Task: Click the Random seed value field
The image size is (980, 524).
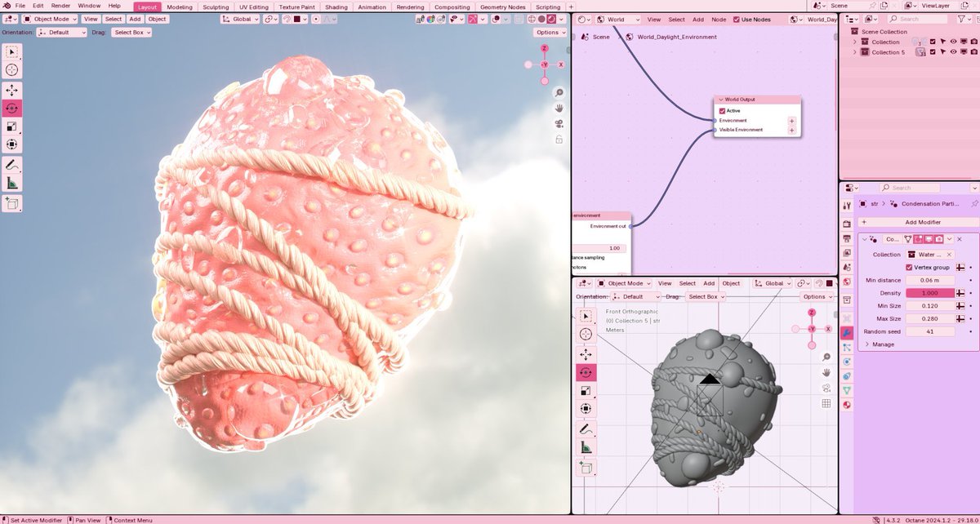Action: pos(929,331)
